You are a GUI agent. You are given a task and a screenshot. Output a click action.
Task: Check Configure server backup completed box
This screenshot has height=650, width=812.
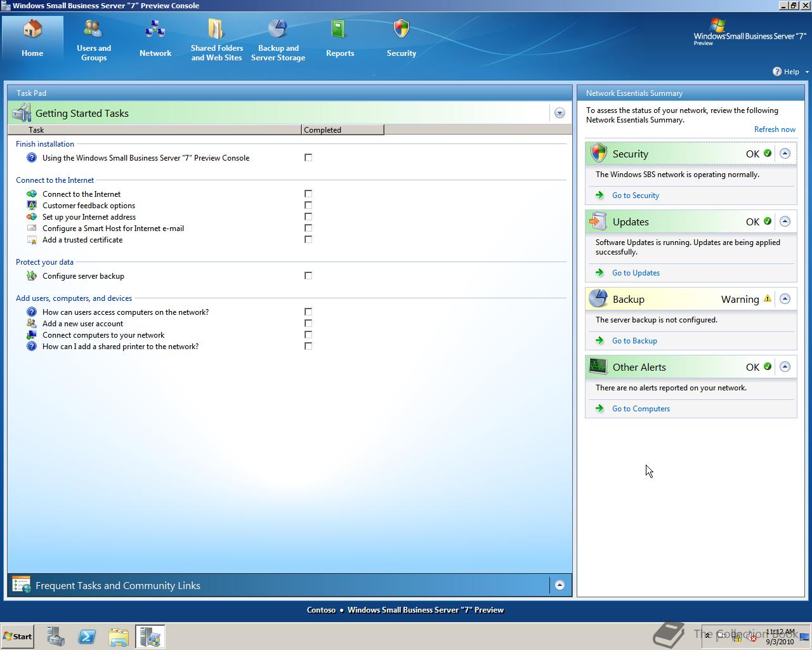point(308,275)
